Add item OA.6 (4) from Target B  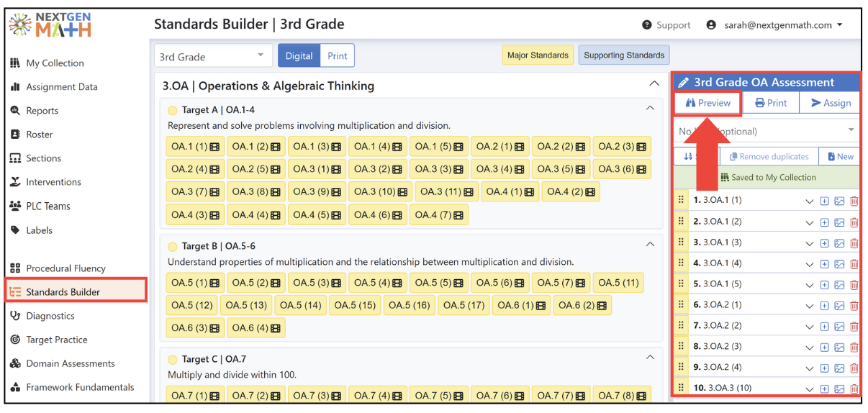click(x=256, y=328)
